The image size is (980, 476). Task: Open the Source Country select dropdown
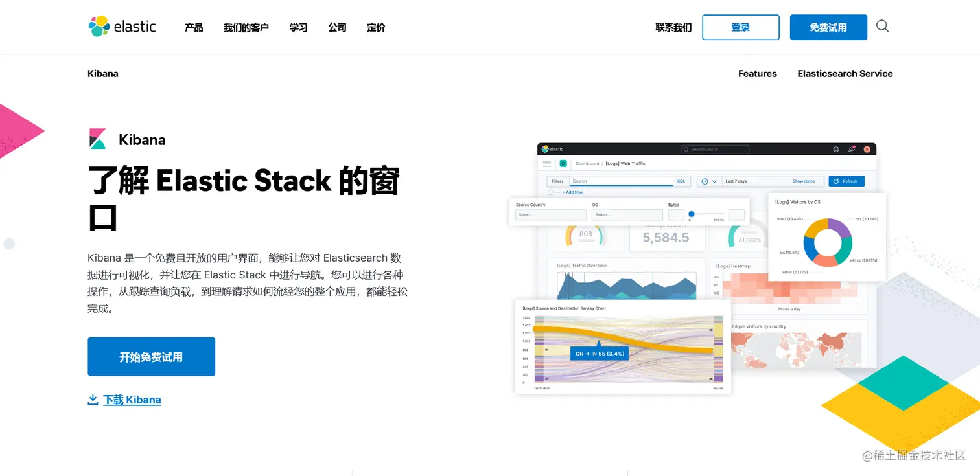pyautogui.click(x=551, y=214)
